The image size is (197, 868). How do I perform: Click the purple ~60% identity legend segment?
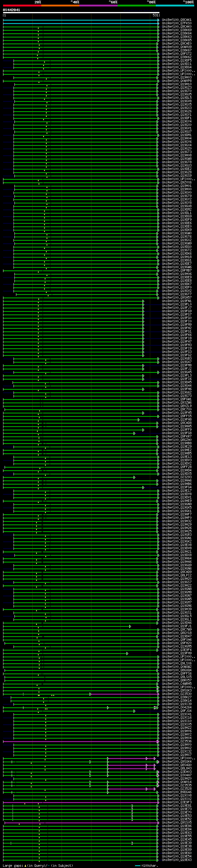click(x=99, y=6)
